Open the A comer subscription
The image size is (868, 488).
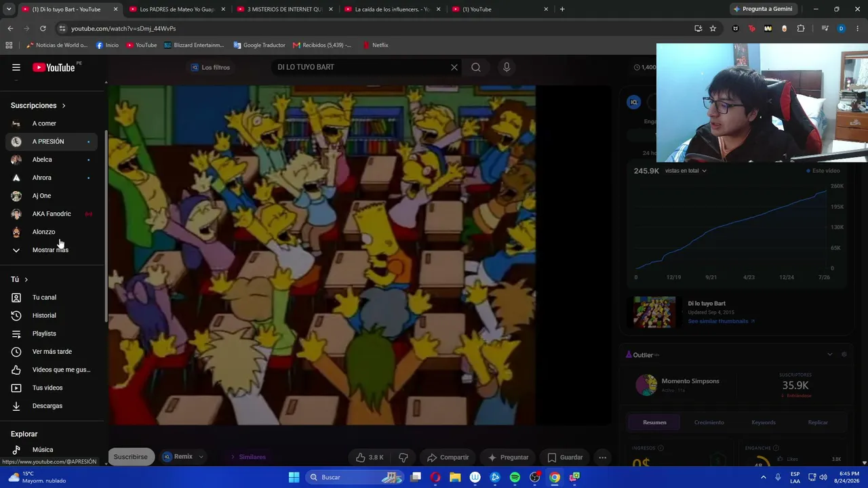[53, 123]
